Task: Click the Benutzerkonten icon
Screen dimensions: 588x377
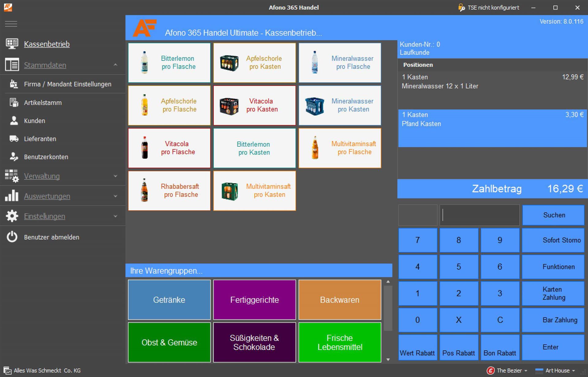Action: [14, 157]
